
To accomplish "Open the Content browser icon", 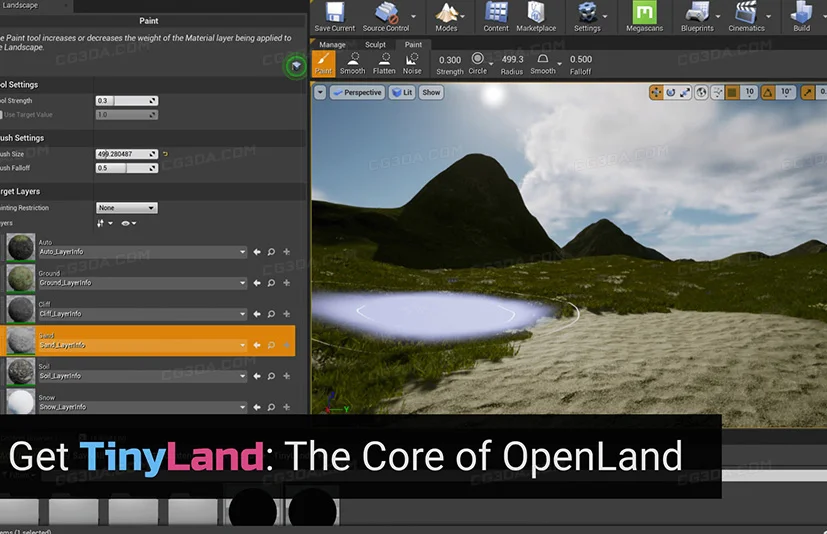I will click(x=496, y=16).
